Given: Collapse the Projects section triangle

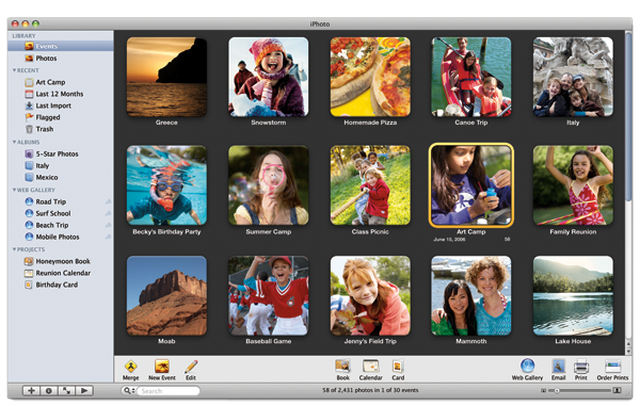Looking at the screenshot, I should tap(14, 249).
